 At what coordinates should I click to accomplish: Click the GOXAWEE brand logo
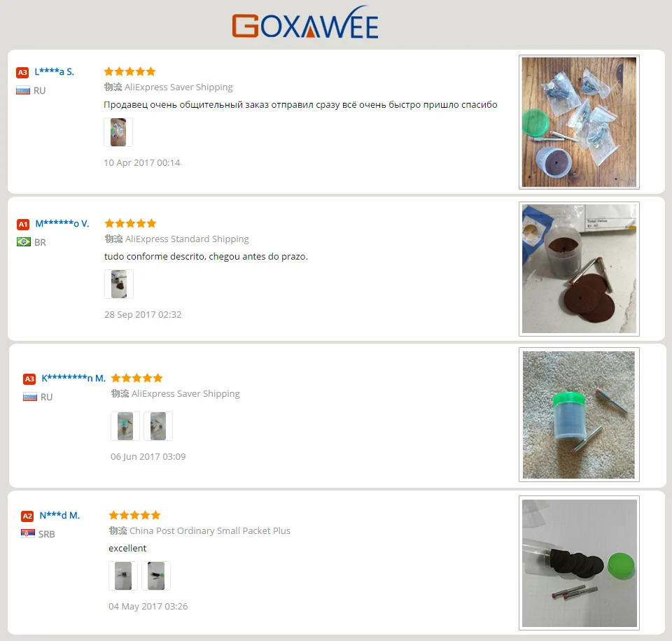pos(305,22)
